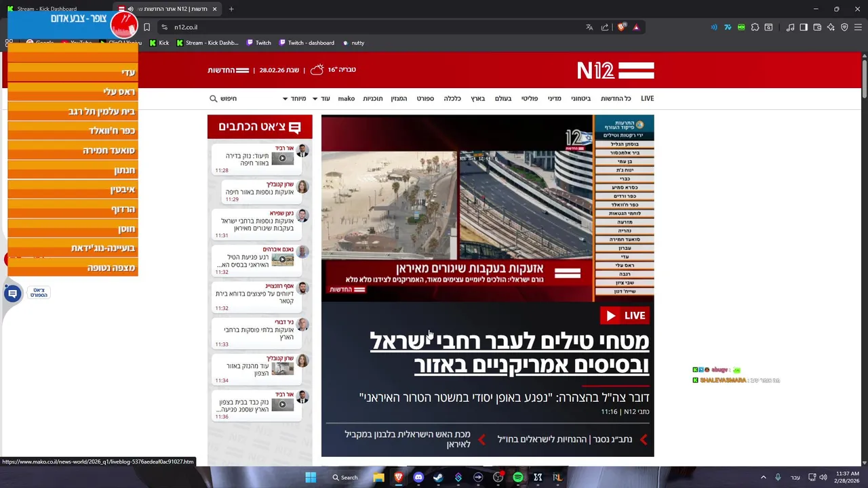
Task: Open the Stream - Kick Dashb... bookmark
Action: point(208,43)
